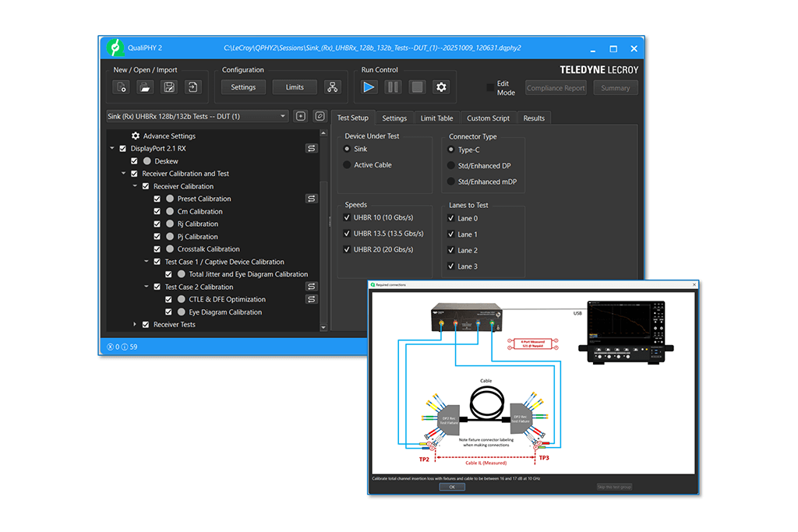
Task: Click the New Session file icon
Action: click(122, 87)
